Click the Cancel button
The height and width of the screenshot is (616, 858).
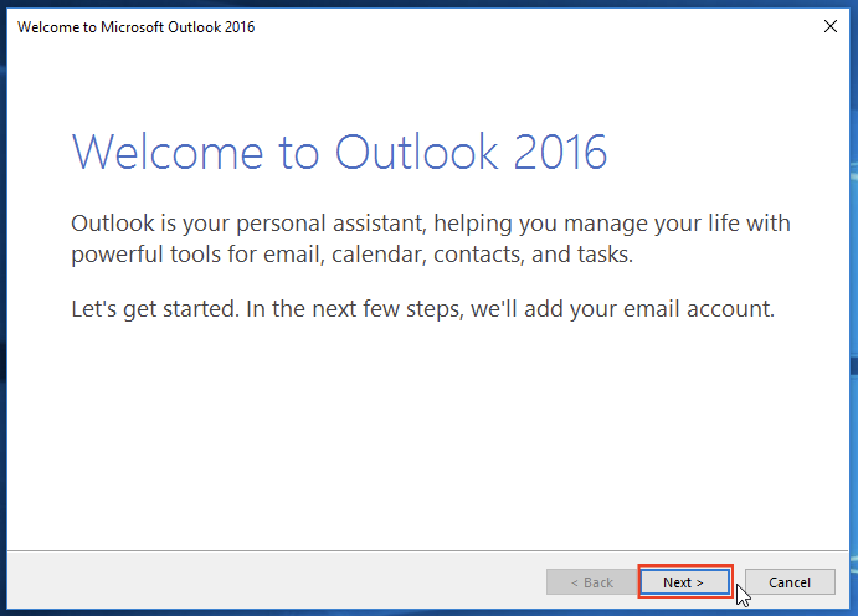(790, 582)
